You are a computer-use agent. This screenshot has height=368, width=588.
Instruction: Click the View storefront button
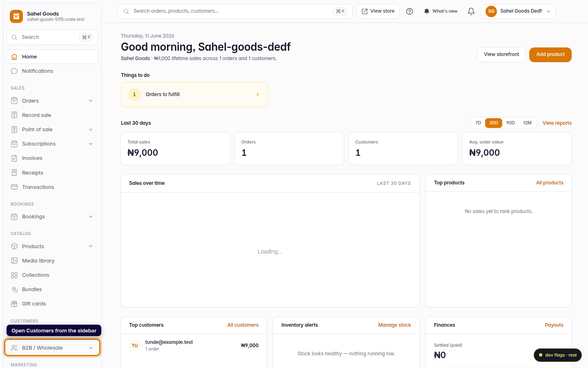[501, 55]
